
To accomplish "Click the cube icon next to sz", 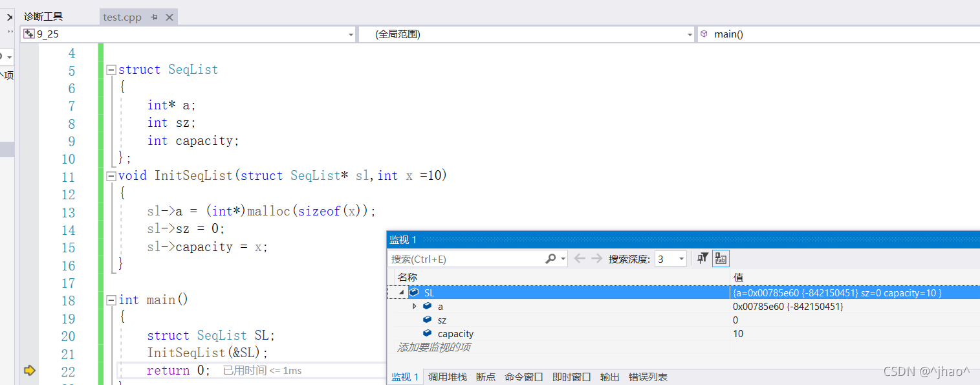I will 427,320.
